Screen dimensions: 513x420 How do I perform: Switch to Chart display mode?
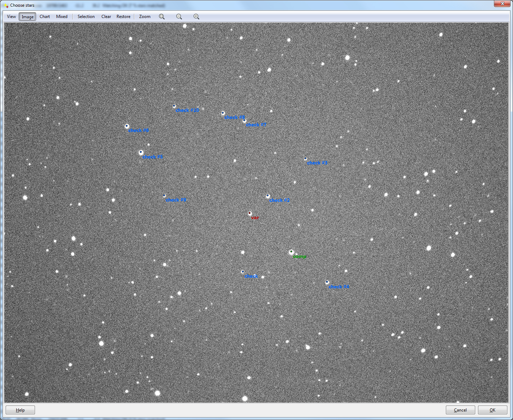pyautogui.click(x=45, y=17)
